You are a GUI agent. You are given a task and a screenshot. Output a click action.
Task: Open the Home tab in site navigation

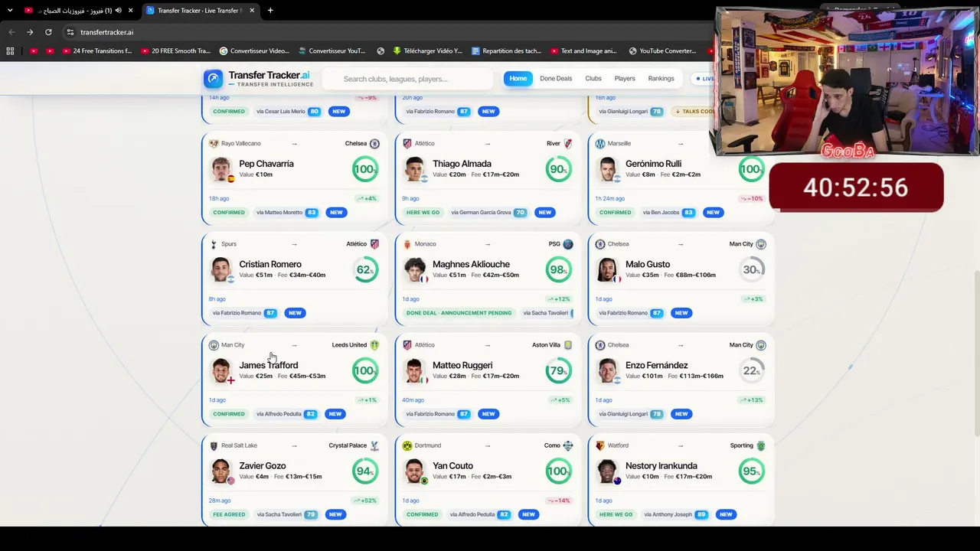[x=518, y=79]
